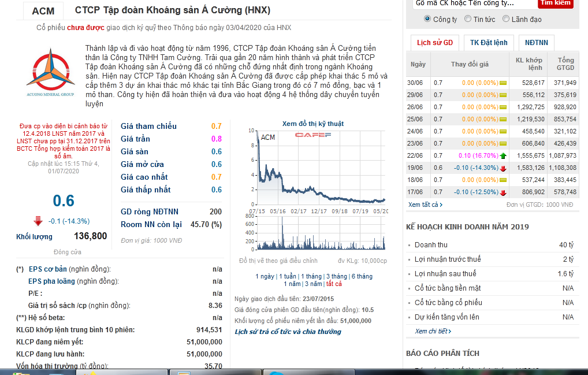This screenshot has height=375, width=588.
Task: Click the red down arrow under price 0.6
Action: [x=38, y=221]
